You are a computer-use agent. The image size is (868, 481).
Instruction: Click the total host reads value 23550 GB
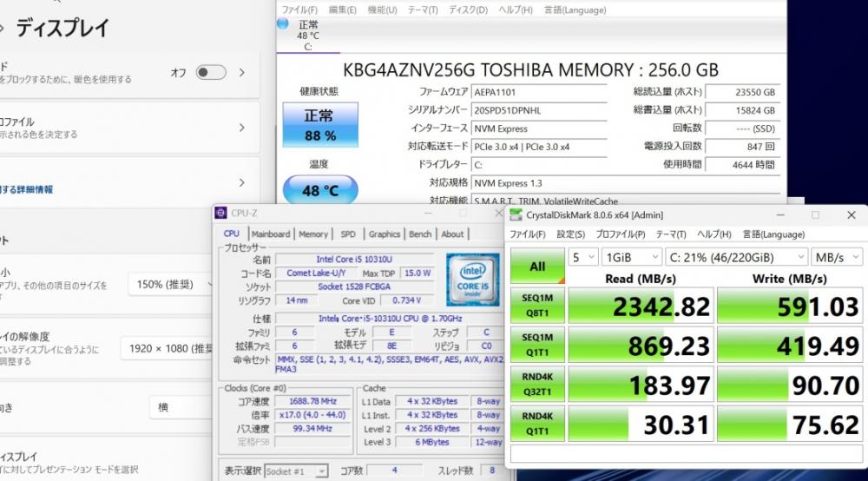click(x=742, y=92)
